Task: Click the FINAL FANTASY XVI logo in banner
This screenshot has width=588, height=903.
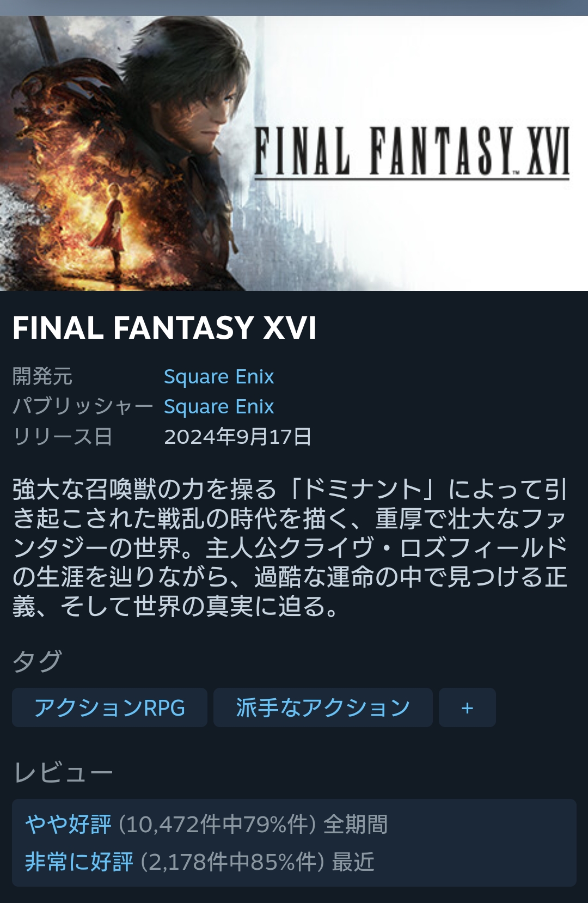Action: point(412,152)
